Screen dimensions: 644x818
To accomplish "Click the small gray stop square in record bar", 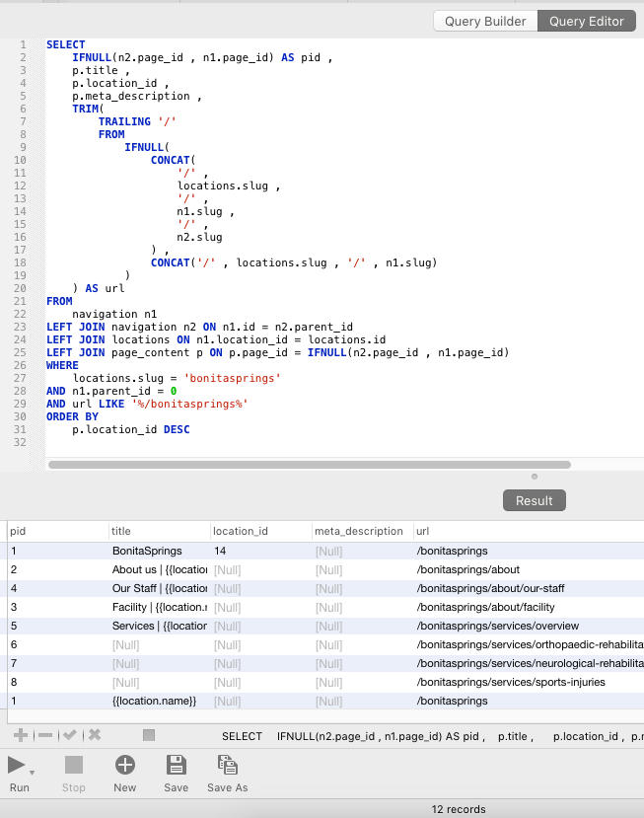I will pos(149,735).
